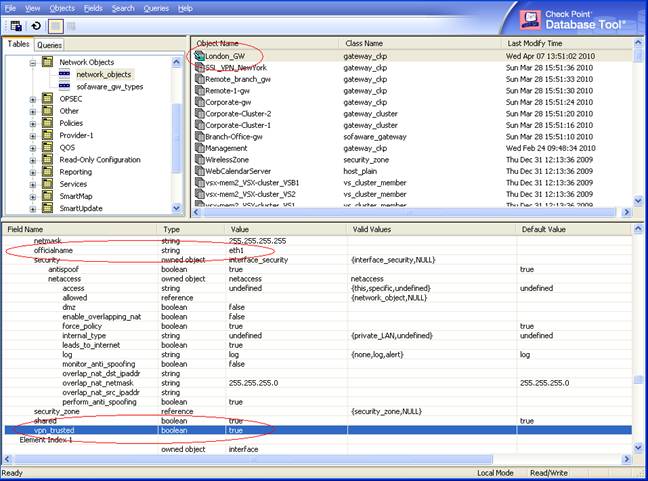The width and height of the screenshot is (648, 481).
Task: Click the vsx-mem2_VSX-cluster_VS2 object icon
Action: 200,194
